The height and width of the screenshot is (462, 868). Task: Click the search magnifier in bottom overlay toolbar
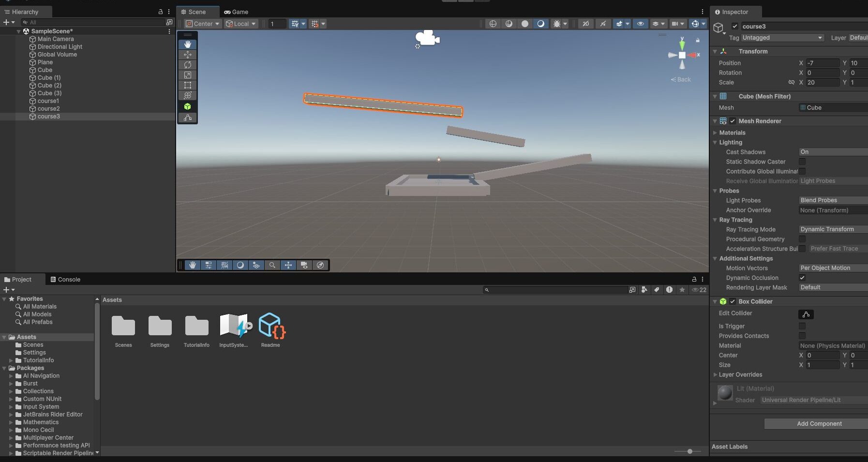click(x=272, y=265)
